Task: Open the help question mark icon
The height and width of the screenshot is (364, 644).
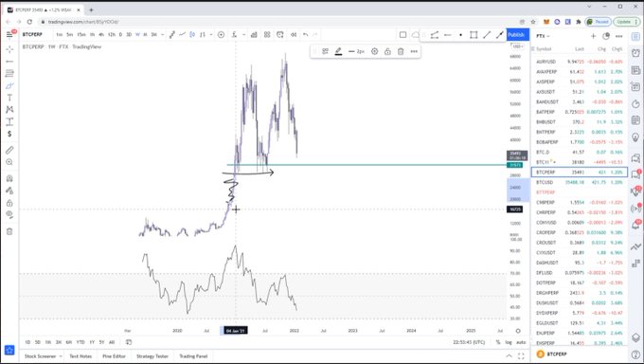Action: (635, 355)
